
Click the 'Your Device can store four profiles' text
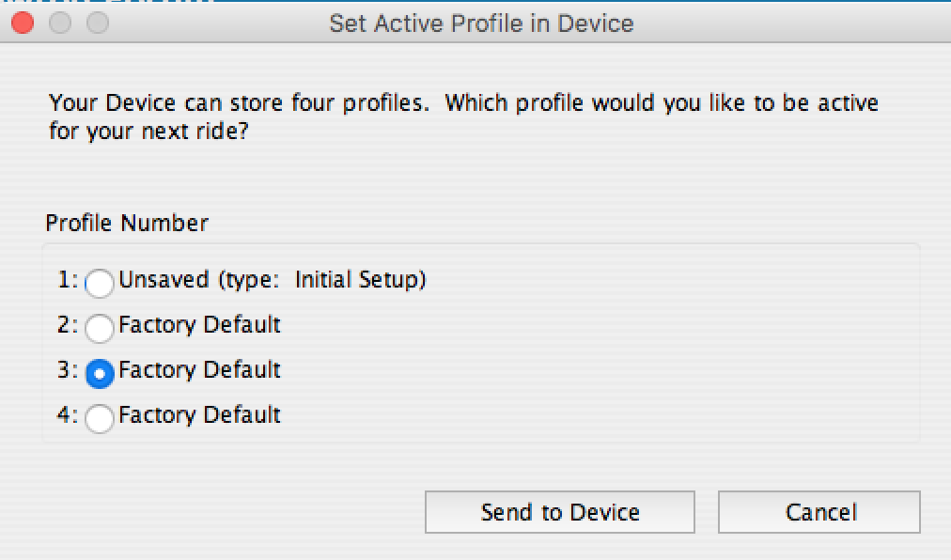pos(239,102)
